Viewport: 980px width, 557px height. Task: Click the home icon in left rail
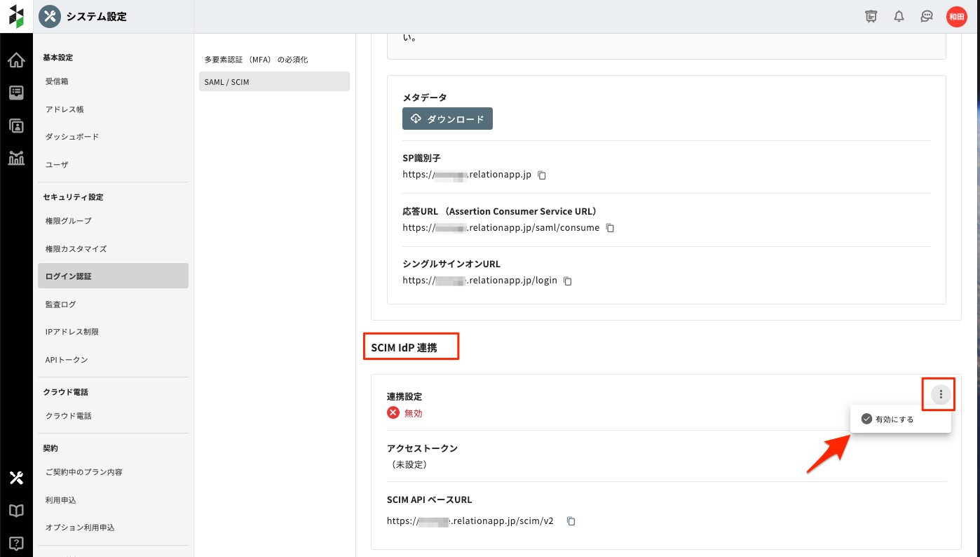click(16, 60)
